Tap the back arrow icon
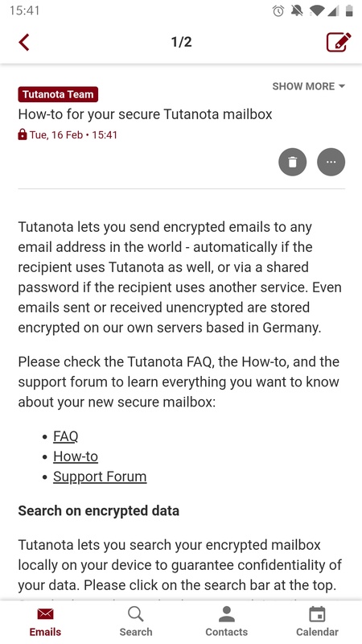362x644 pixels. point(24,43)
